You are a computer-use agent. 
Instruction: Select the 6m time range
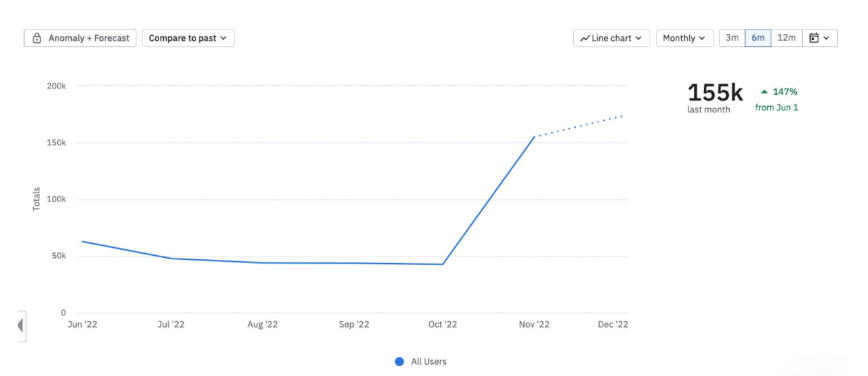758,38
